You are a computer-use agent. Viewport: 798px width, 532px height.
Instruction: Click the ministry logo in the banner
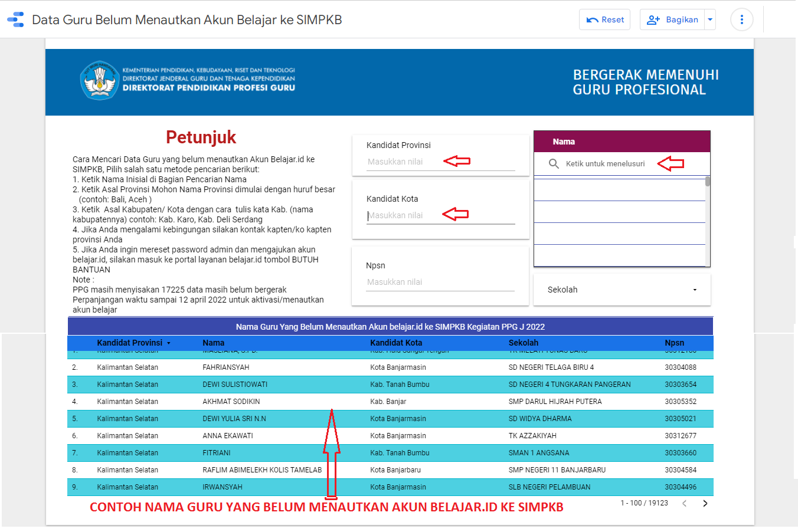point(99,80)
